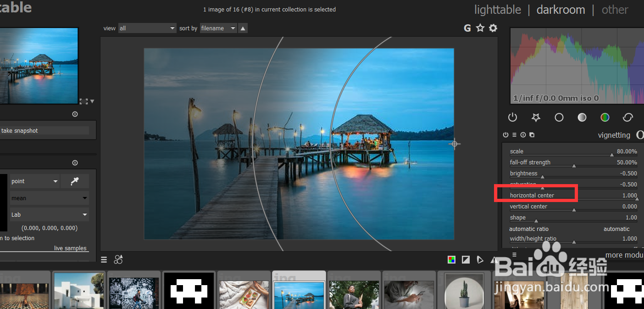Reset the snapshots panel icon
This screenshot has height=309, width=644.
coord(75,114)
